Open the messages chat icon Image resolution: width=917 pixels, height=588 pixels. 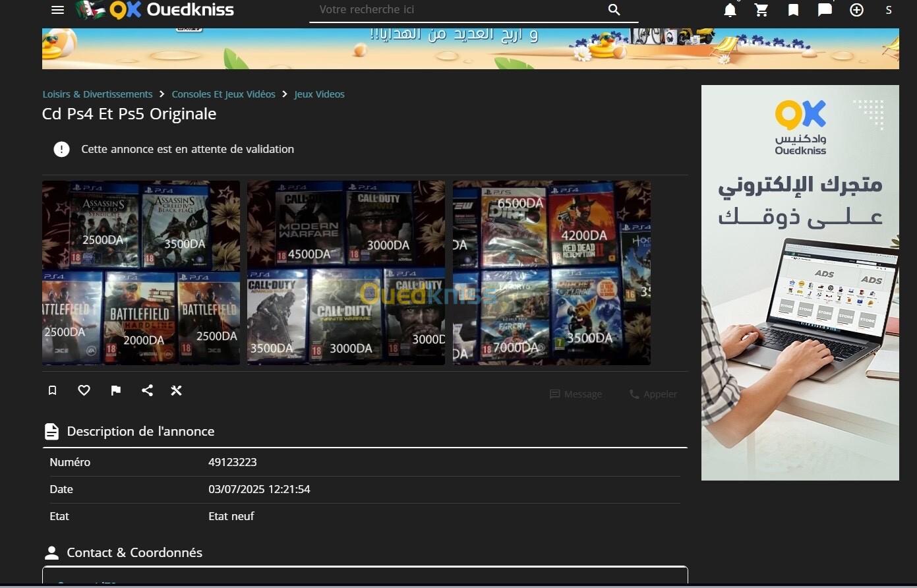coord(825,10)
